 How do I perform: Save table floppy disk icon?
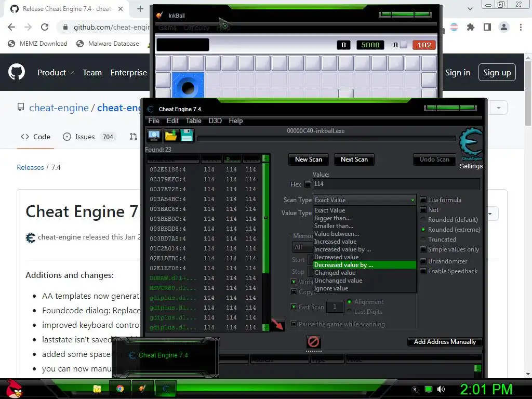click(x=187, y=136)
